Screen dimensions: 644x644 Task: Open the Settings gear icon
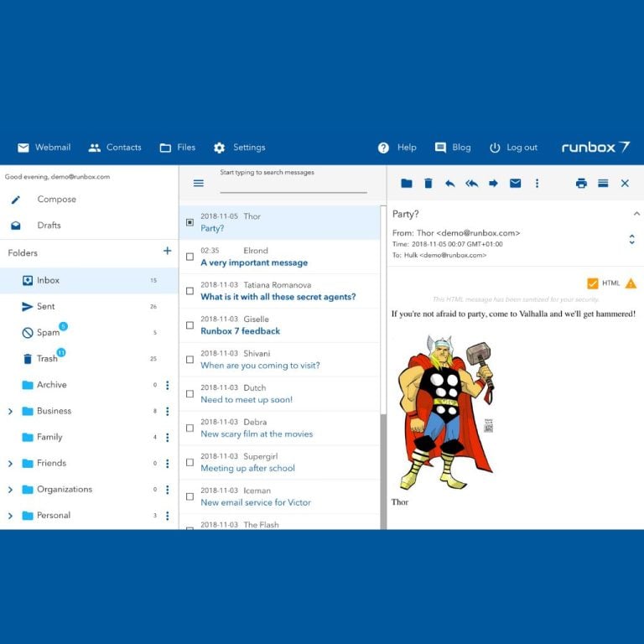(x=220, y=148)
